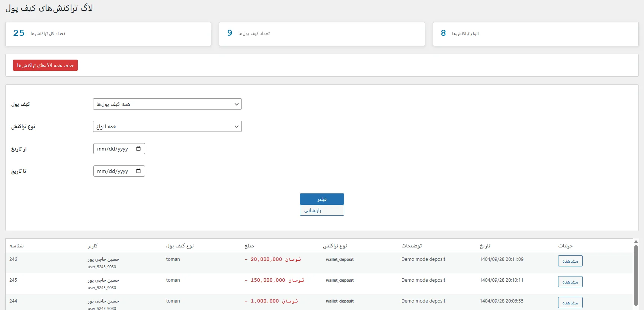Viewport: 644px width, 310px height.
Task: Click مشاهده button for transaction 244
Action: 570,303
